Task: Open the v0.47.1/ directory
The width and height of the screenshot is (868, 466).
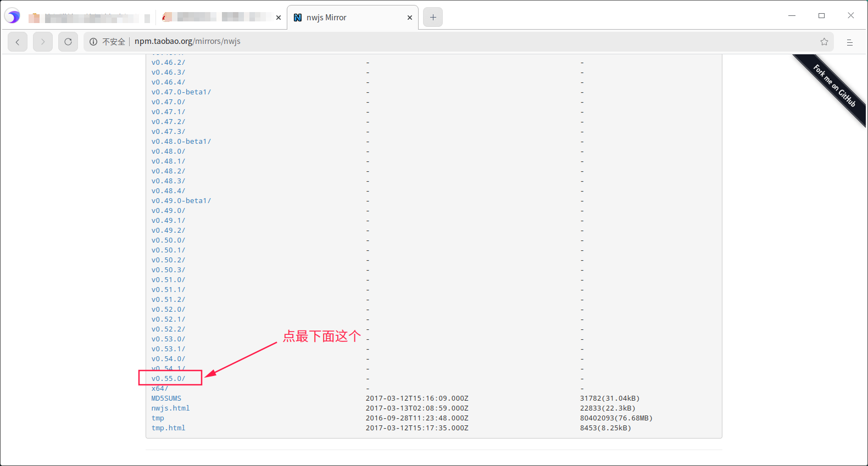Action: [x=168, y=112]
